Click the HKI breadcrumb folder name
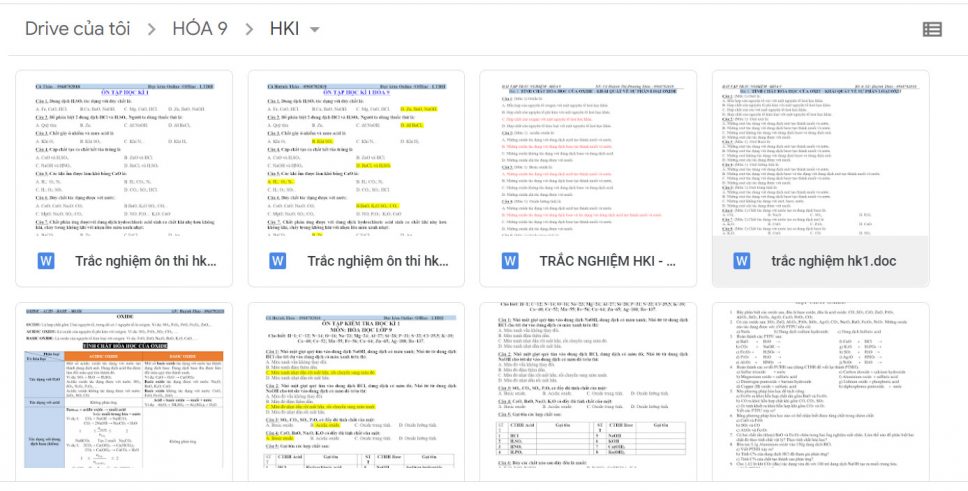The height and width of the screenshot is (491, 968). [x=284, y=29]
